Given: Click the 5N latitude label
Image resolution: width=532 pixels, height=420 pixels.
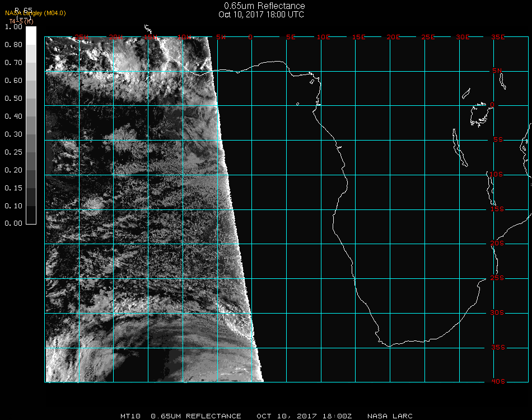Looking at the screenshot, I should pos(497,71).
